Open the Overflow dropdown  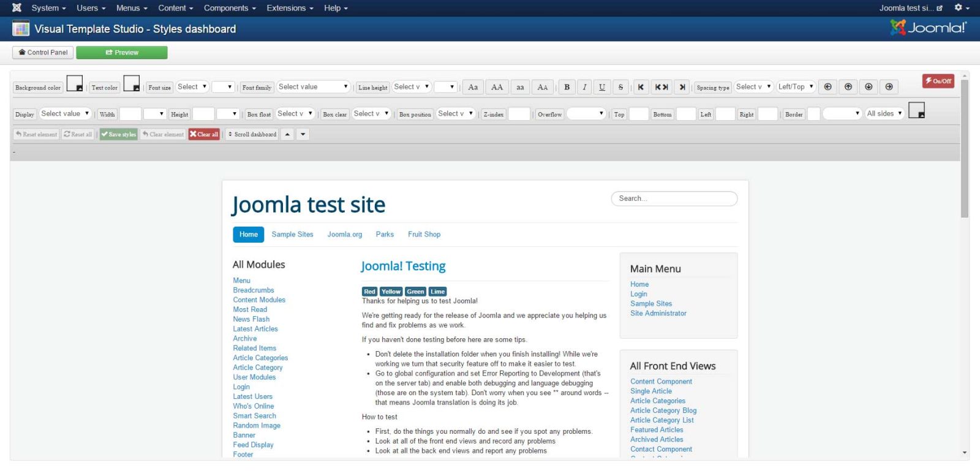click(586, 114)
